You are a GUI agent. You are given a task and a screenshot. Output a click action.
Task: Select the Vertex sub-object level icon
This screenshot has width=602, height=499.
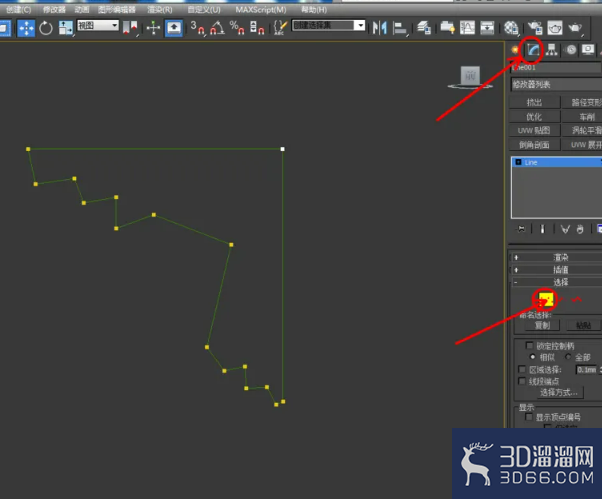(546, 299)
